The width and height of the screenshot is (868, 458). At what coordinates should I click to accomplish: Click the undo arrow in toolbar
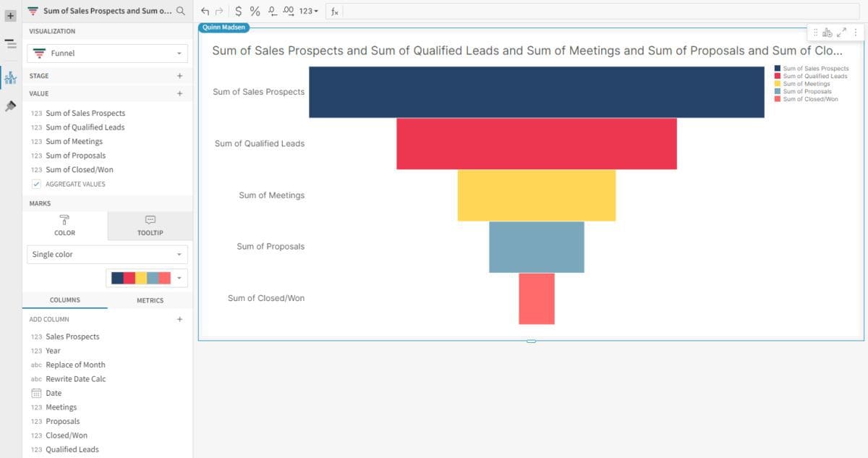[x=205, y=11]
